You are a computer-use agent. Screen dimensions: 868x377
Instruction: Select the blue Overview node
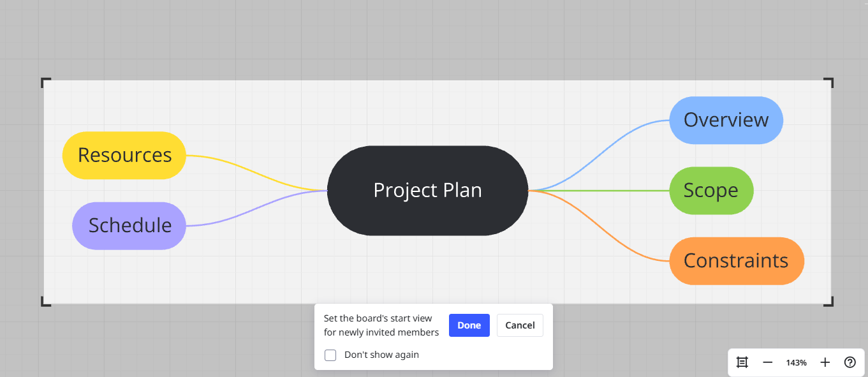726,120
